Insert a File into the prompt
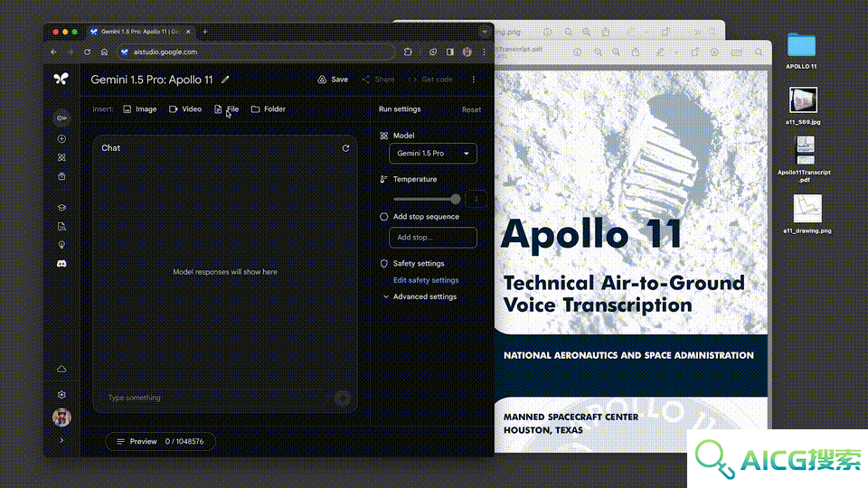The width and height of the screenshot is (868, 488). click(226, 109)
